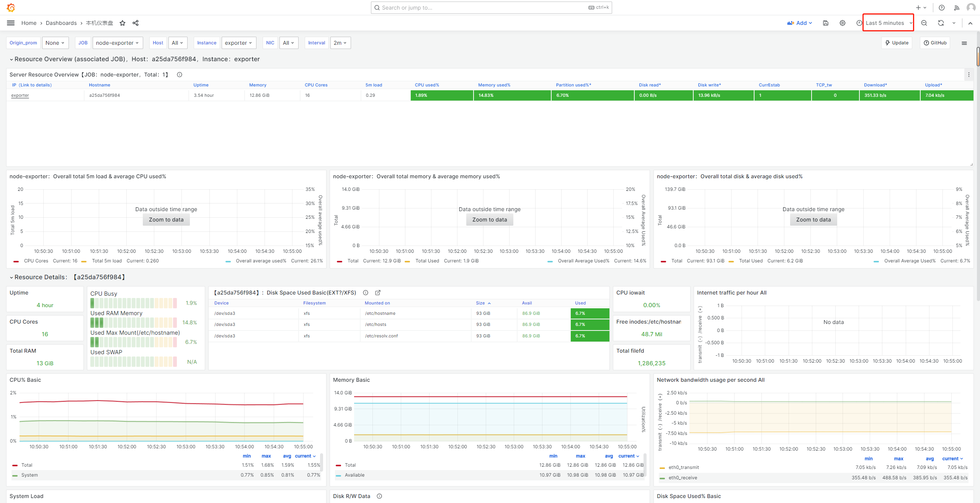Click Zoom to data in CPU panel

[166, 220]
